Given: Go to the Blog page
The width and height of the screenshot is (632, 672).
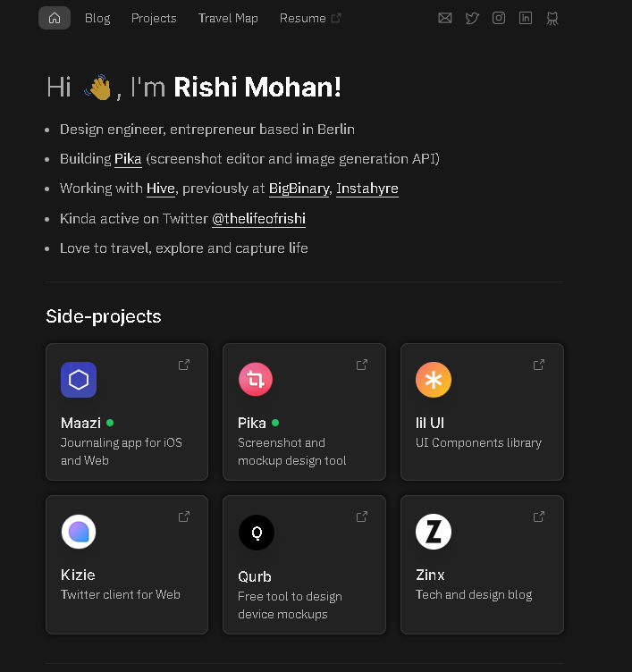Looking at the screenshot, I should [x=97, y=18].
